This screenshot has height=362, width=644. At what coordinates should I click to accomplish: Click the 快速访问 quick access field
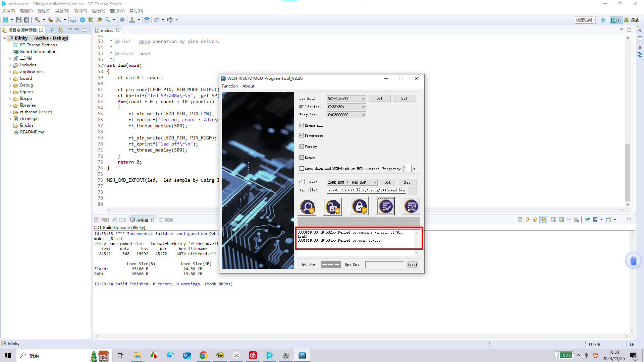[584, 20]
